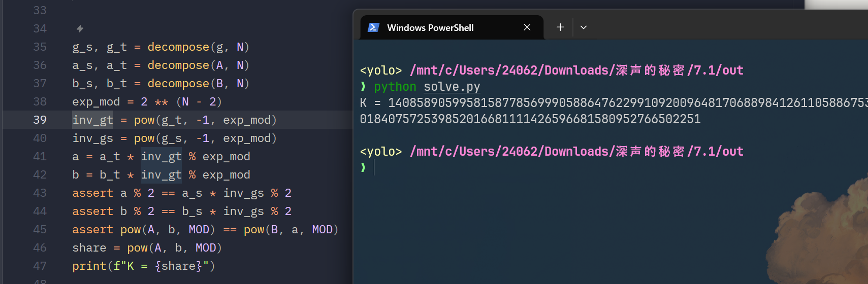The height and width of the screenshot is (284, 868).
Task: Click line number 35 in the gutter
Action: [x=40, y=47]
